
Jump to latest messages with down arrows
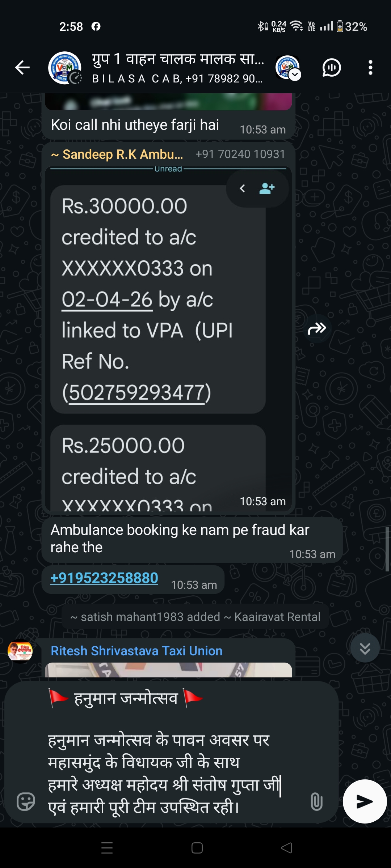click(365, 648)
